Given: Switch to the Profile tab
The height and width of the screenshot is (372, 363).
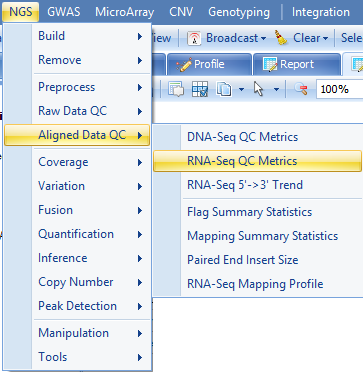Looking at the screenshot, I should click(x=209, y=64).
